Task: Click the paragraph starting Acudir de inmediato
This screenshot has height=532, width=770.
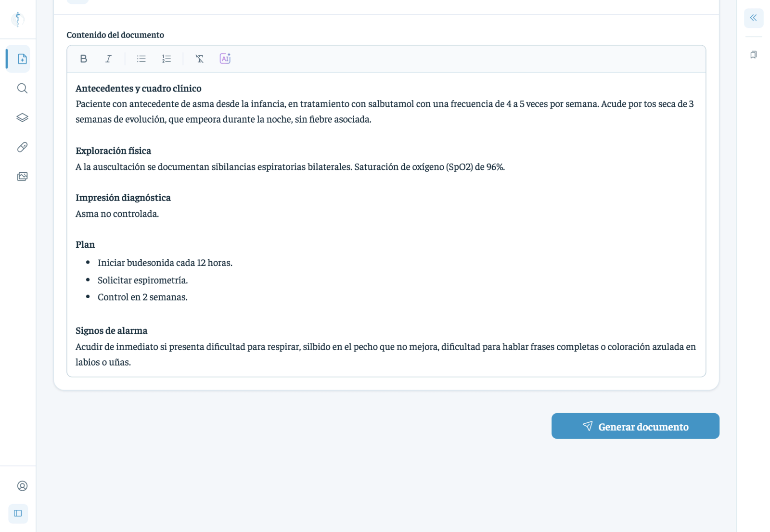Action: 386,354
